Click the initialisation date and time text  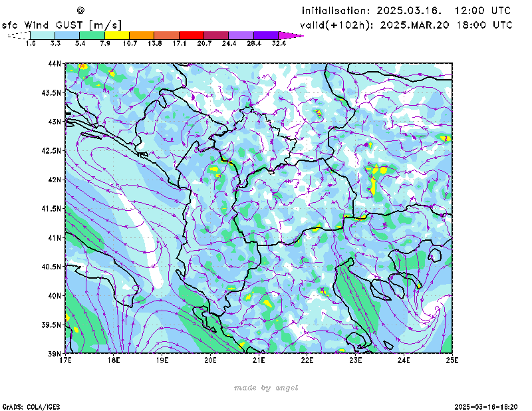tap(406, 11)
